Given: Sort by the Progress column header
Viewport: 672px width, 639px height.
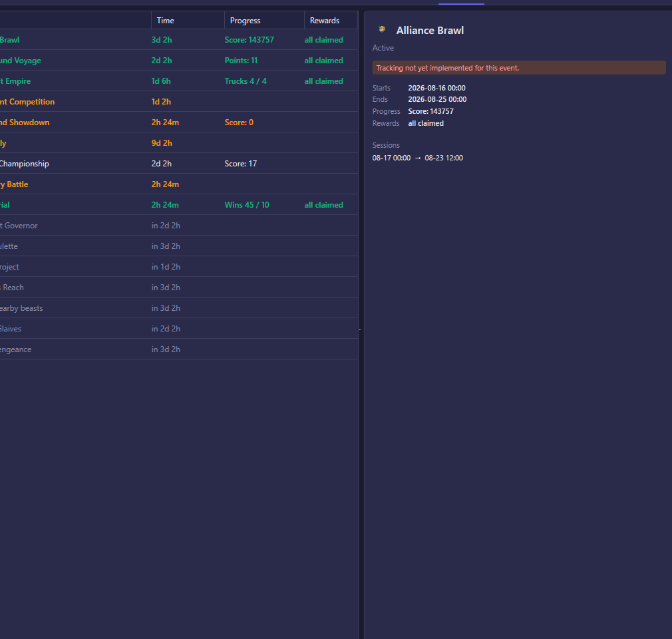Looking at the screenshot, I should (264, 20).
